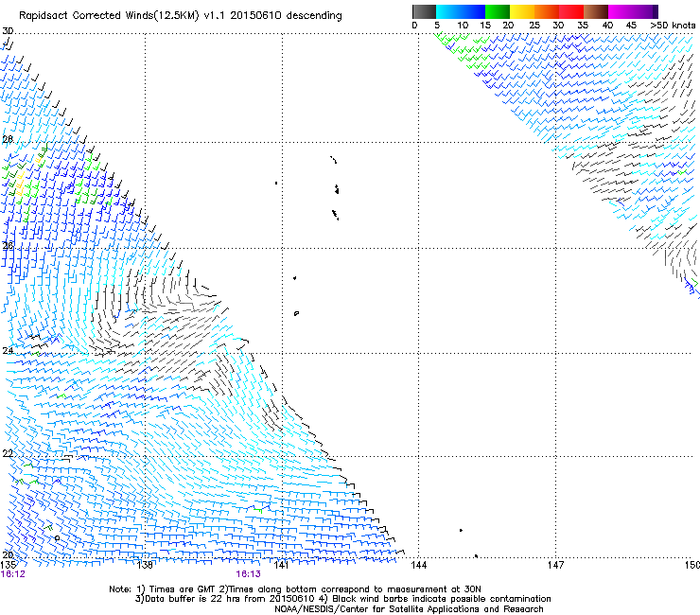700x615 pixels.
Task: Click the 'Data buffer is 22 hrs' note line
Action: 342,599
